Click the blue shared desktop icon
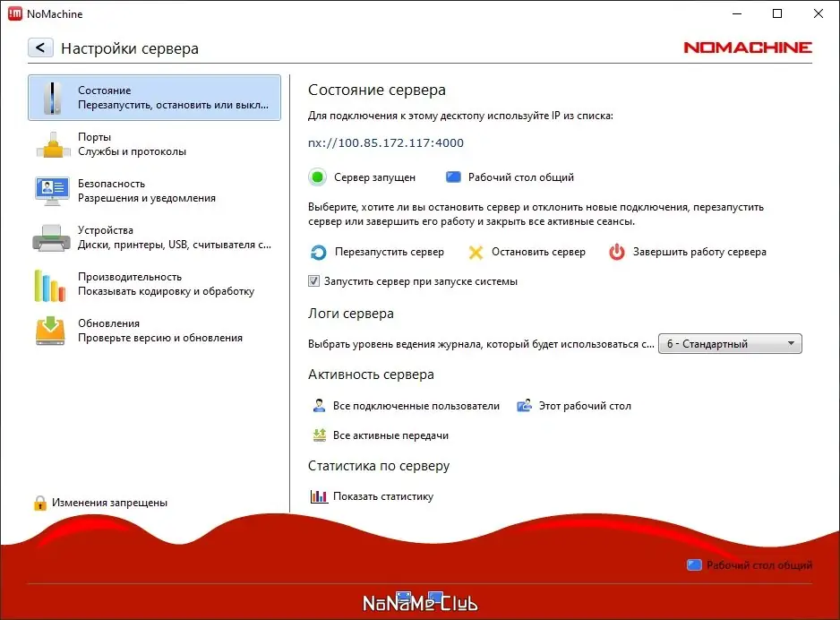840x620 pixels. [x=453, y=177]
